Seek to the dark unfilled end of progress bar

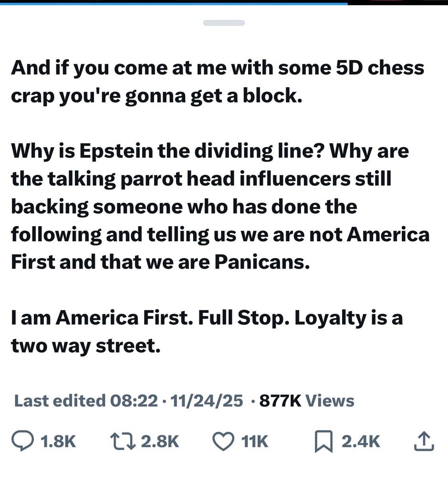(397, 2)
